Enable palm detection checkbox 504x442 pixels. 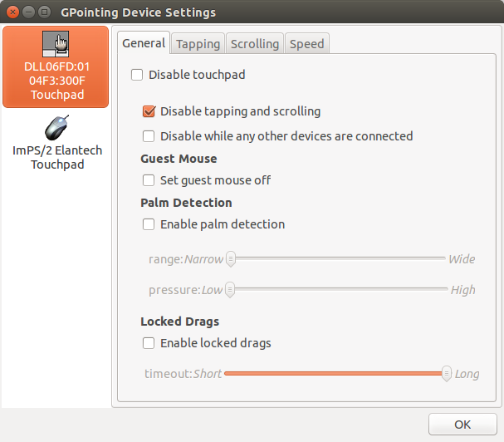tap(149, 224)
